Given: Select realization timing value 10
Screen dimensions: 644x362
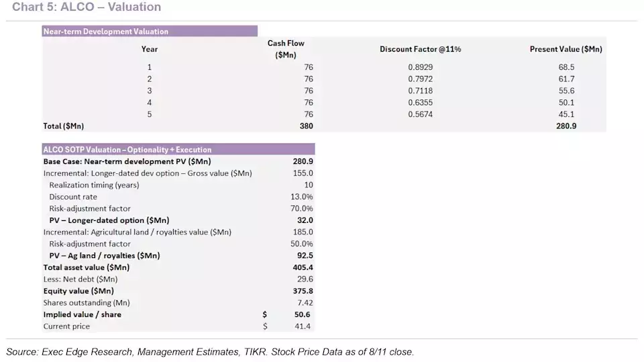Looking at the screenshot, I should (309, 185).
